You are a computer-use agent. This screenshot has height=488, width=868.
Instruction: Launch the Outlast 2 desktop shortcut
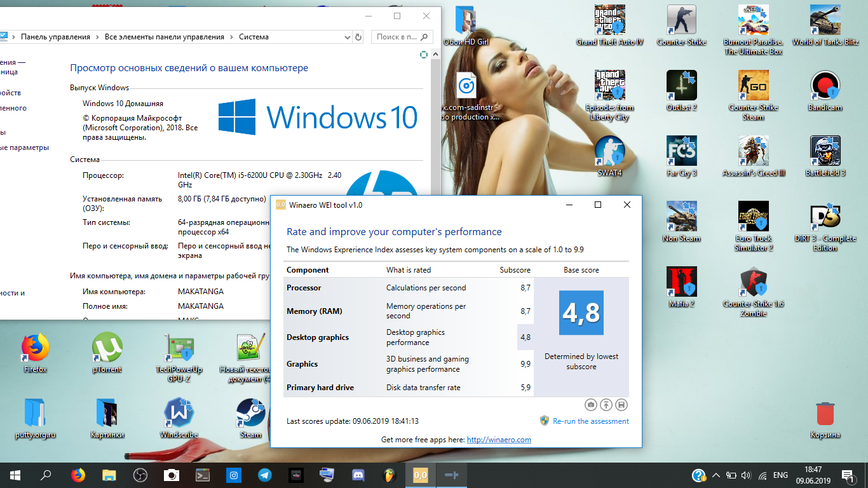click(681, 91)
